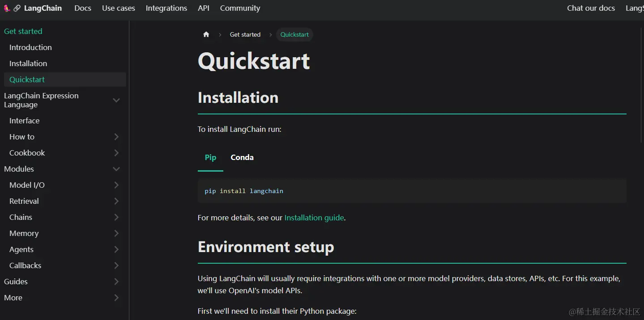The height and width of the screenshot is (320, 644).
Task: Expand the Chains chevron
Action: click(116, 217)
